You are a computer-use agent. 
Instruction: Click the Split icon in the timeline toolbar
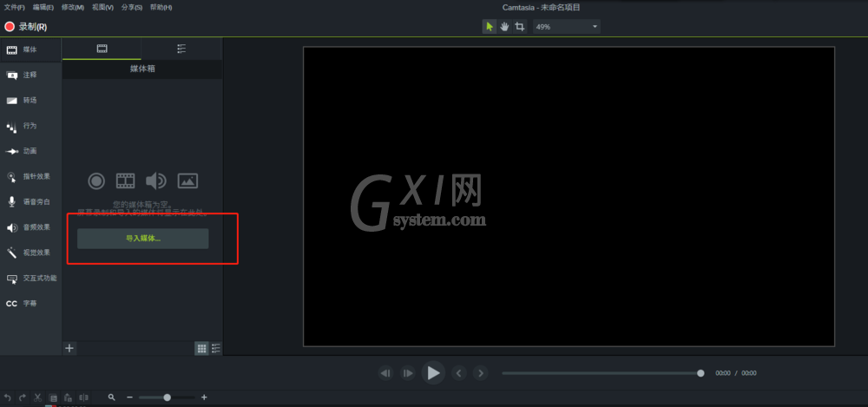coord(83,397)
